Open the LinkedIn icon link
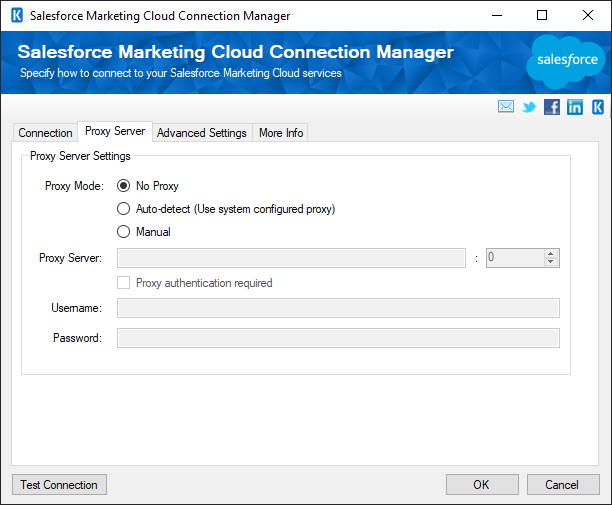 coord(575,107)
